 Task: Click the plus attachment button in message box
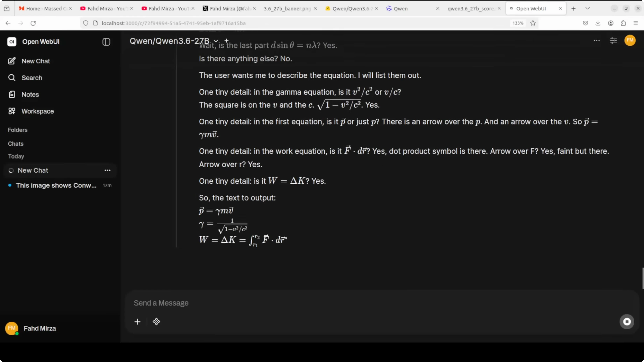click(x=137, y=322)
